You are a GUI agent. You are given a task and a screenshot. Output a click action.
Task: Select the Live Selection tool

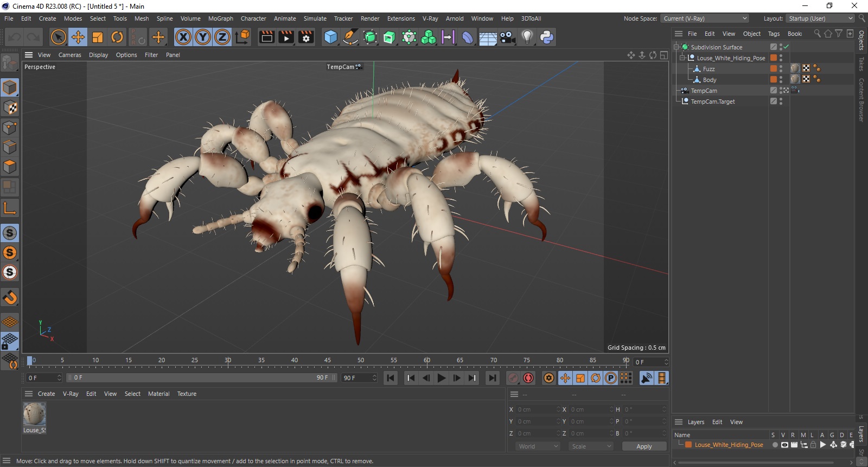(x=58, y=37)
